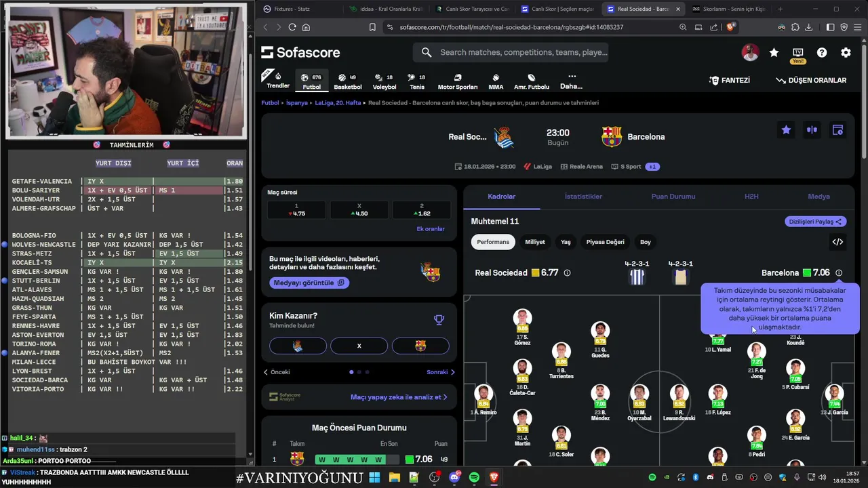This screenshot has width=868, height=488.
Task: Reload the browser page
Action: tap(292, 27)
